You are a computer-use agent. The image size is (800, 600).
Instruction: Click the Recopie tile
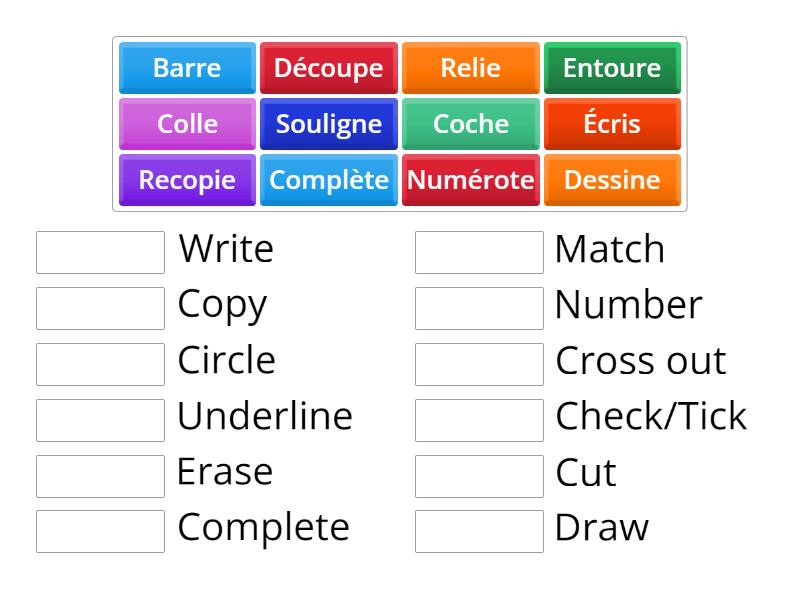click(186, 180)
